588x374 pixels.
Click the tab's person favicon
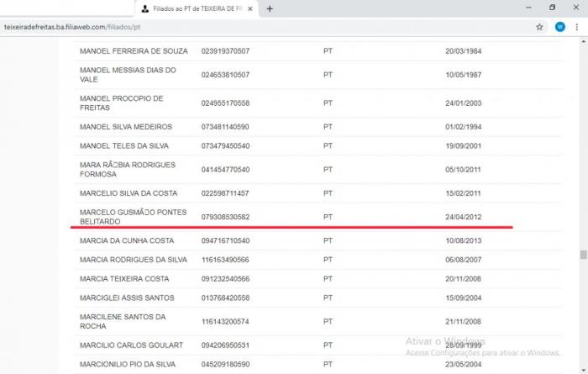point(145,8)
